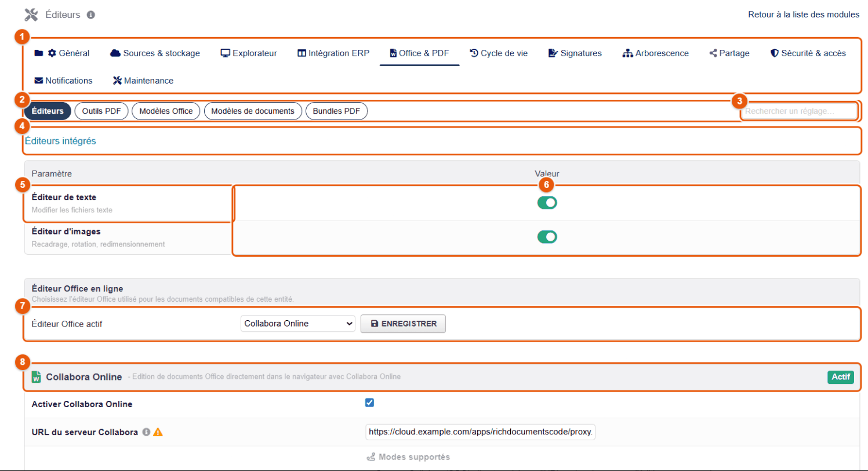The height and width of the screenshot is (471, 868).
Task: Toggle the Éditeur de texte switch
Action: tap(547, 202)
